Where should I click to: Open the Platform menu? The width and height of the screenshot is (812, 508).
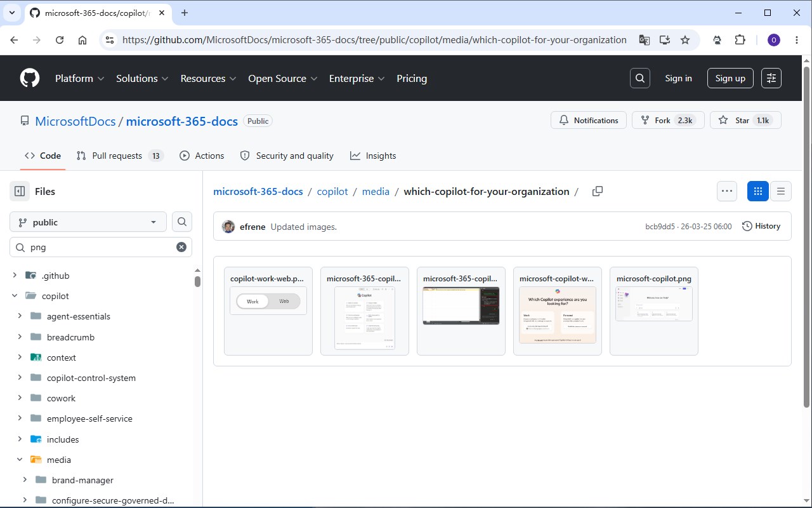pos(79,78)
